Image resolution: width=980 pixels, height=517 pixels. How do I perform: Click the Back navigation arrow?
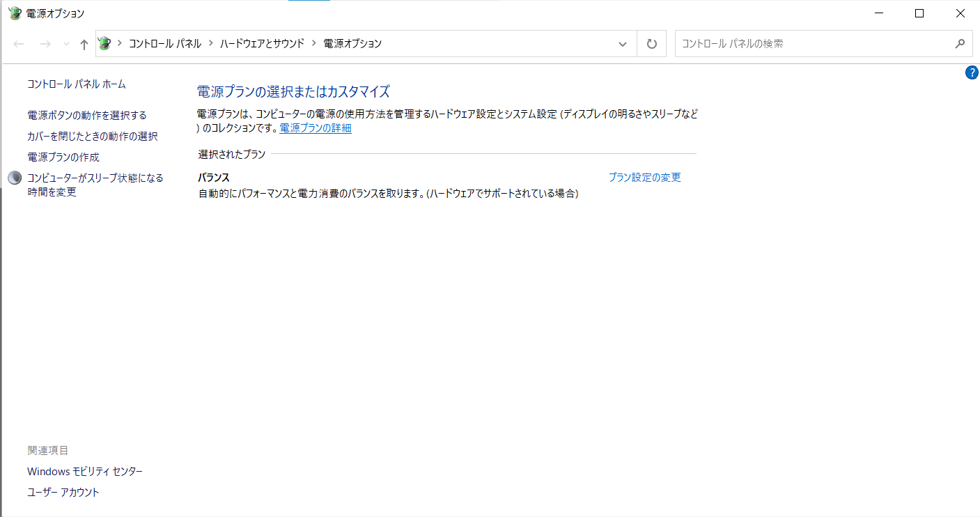19,44
